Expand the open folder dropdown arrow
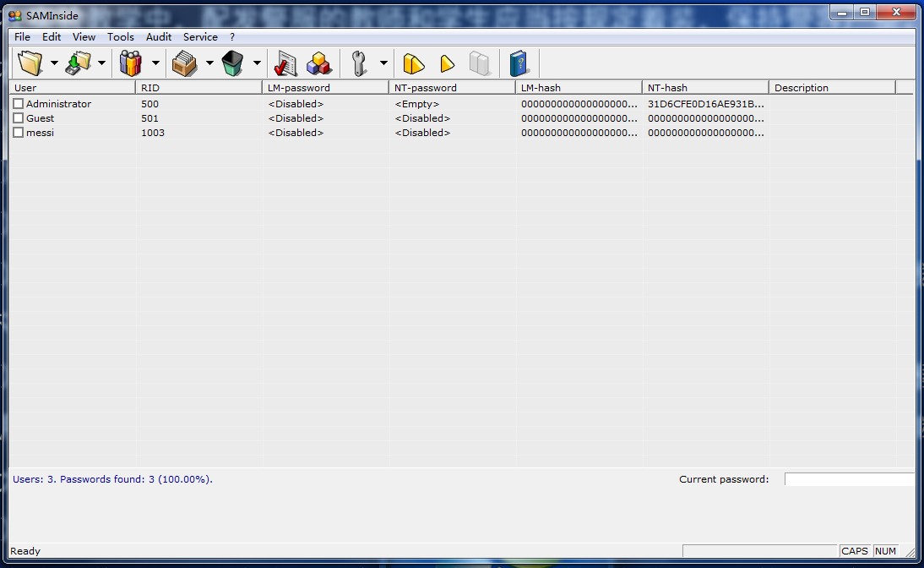The image size is (924, 568). [54, 63]
